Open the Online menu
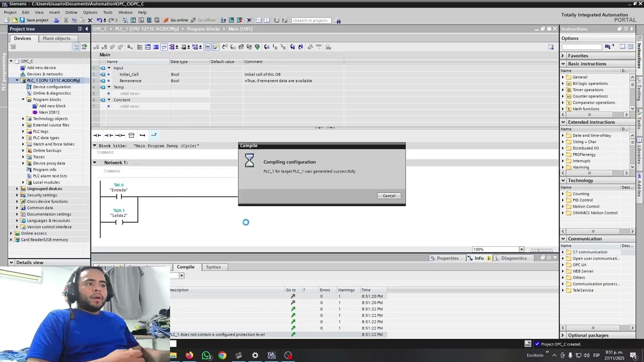Viewport: 644px width, 362px height. click(x=71, y=12)
